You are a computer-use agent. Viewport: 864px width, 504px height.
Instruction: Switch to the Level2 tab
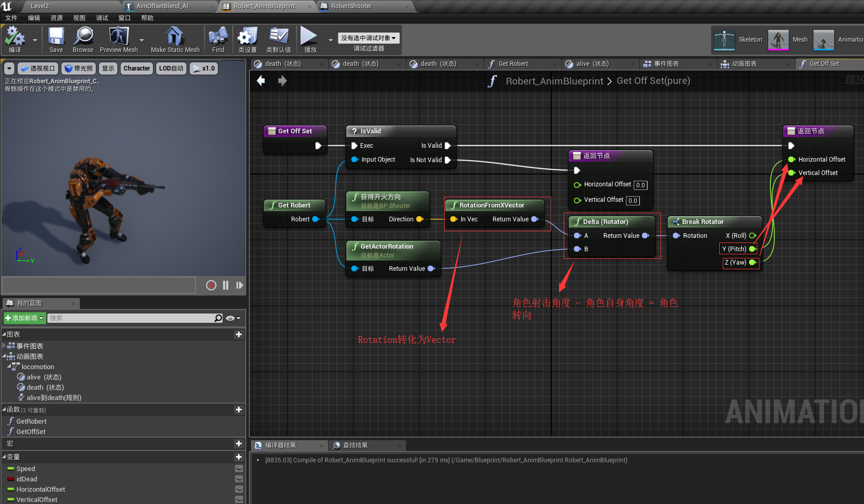(40, 6)
